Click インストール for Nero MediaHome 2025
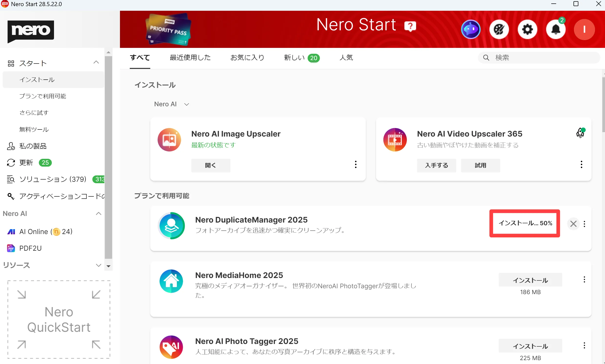This screenshot has width=605, height=364. (x=530, y=280)
